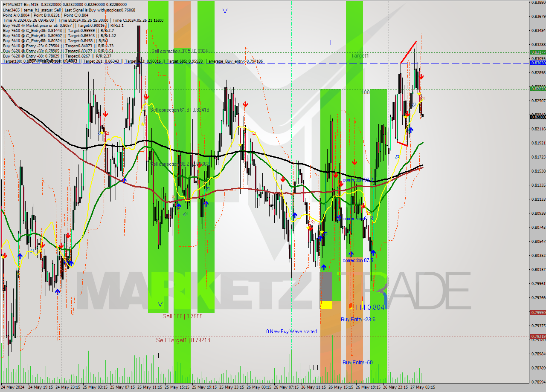This screenshot has width=546, height=392.
Task: Click the 'Target1' label near the top right
Action: (360, 56)
